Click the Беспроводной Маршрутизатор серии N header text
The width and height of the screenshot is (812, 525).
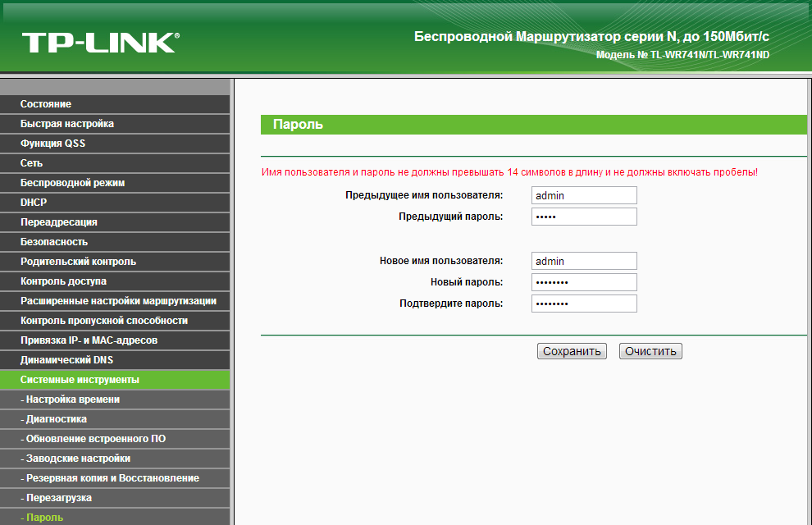point(591,37)
